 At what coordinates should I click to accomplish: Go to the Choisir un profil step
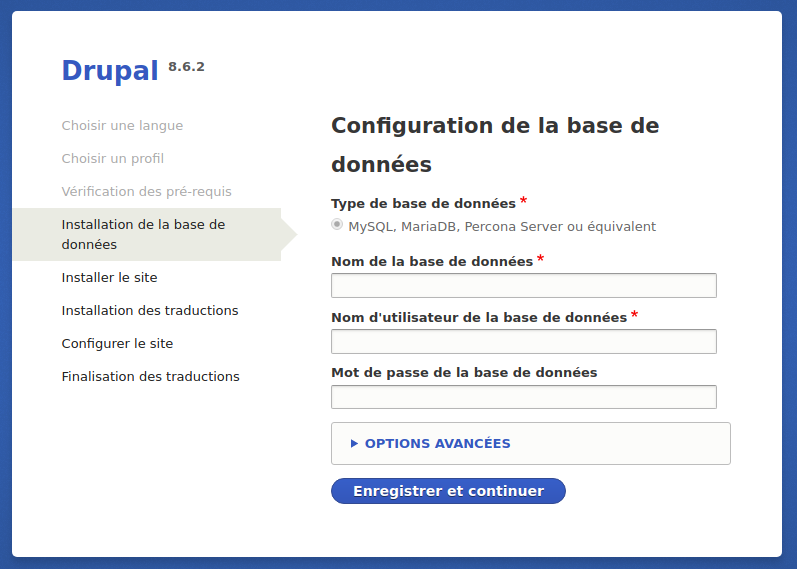point(112,158)
